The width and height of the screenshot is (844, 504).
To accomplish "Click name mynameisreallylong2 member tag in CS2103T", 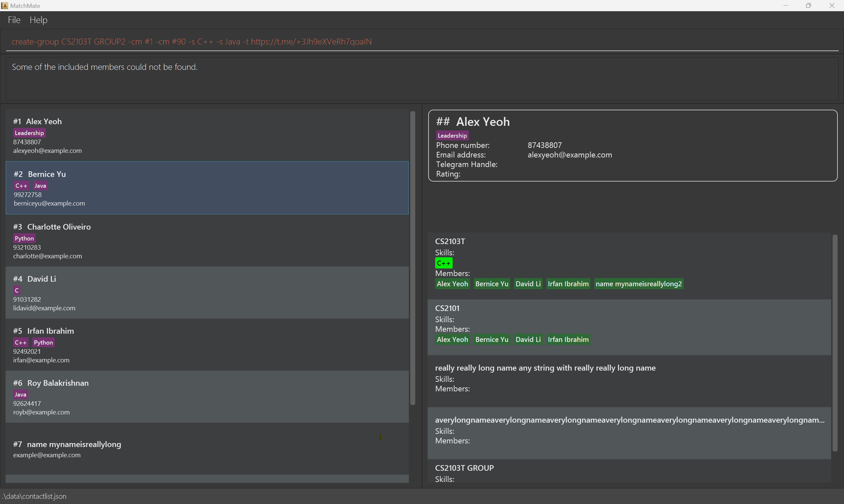I will pos(638,284).
